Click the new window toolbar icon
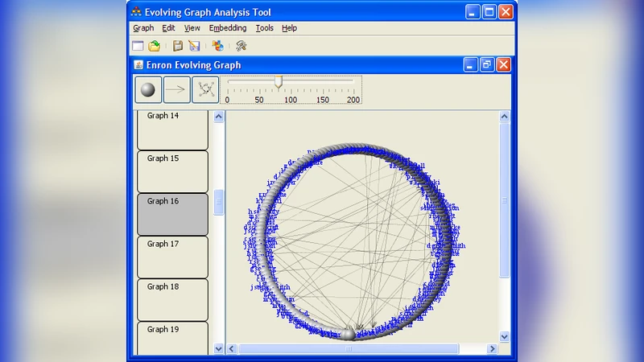 138,46
